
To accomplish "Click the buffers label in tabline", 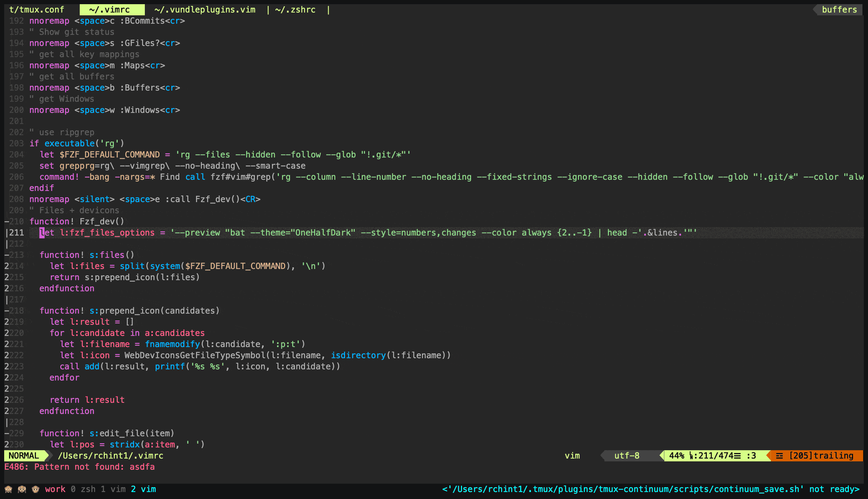I will [839, 10].
